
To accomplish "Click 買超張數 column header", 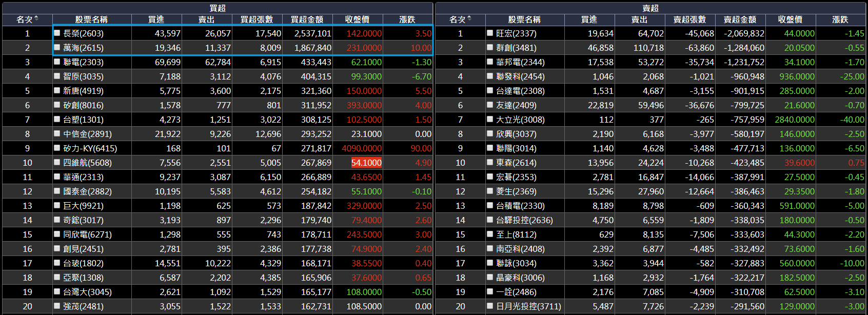I will coord(257,19).
